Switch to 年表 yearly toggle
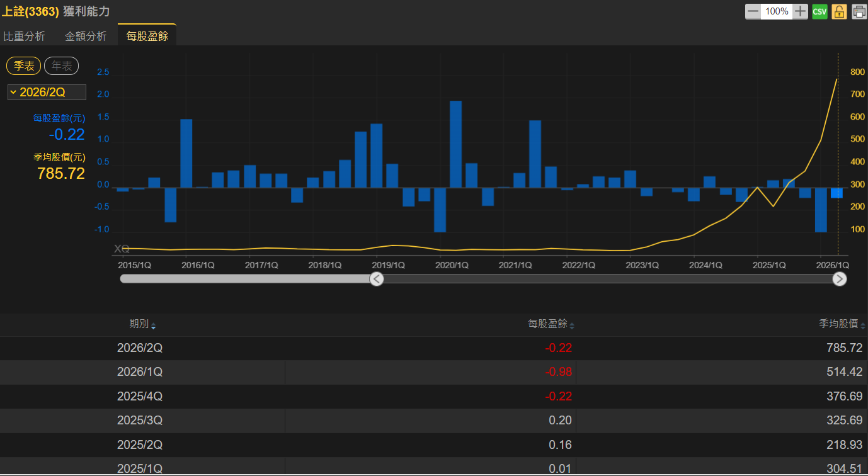Screen dimensions: 868x476 tap(61, 65)
